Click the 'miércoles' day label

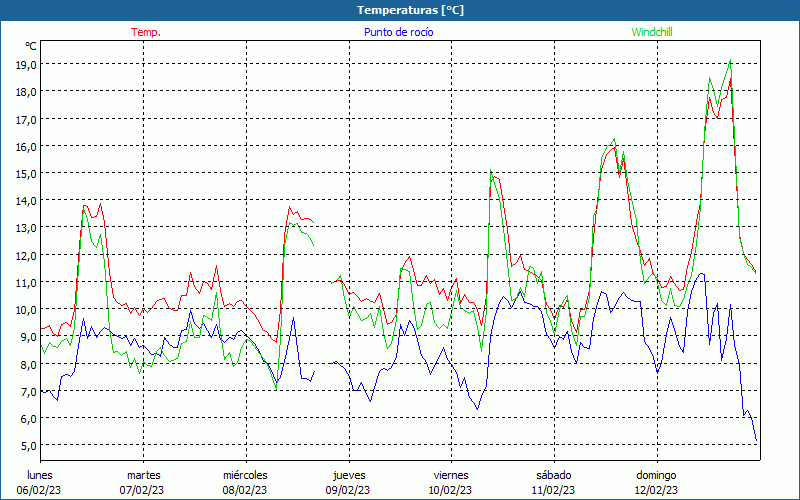point(245,475)
